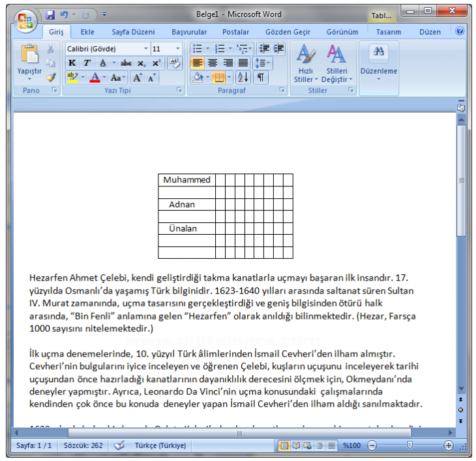Switch to Draft view

(x=331, y=445)
